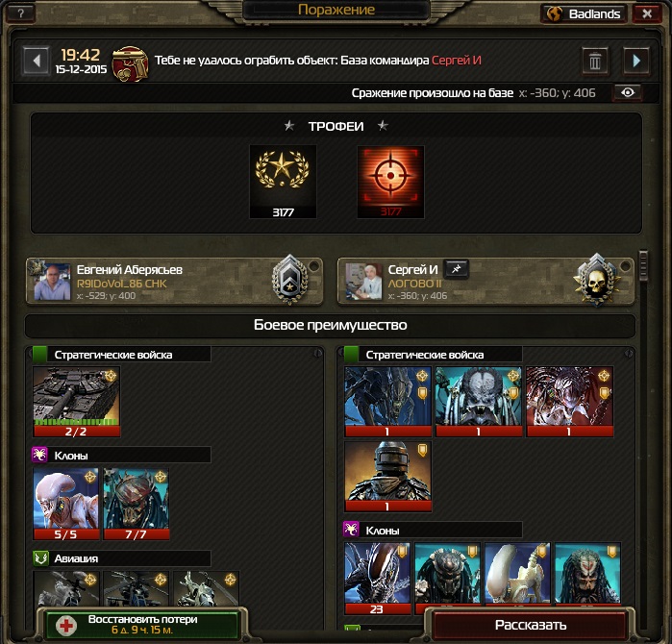This screenshot has width=672, height=644.
Task: Select the red crosshair trophy icon
Action: pyautogui.click(x=390, y=182)
